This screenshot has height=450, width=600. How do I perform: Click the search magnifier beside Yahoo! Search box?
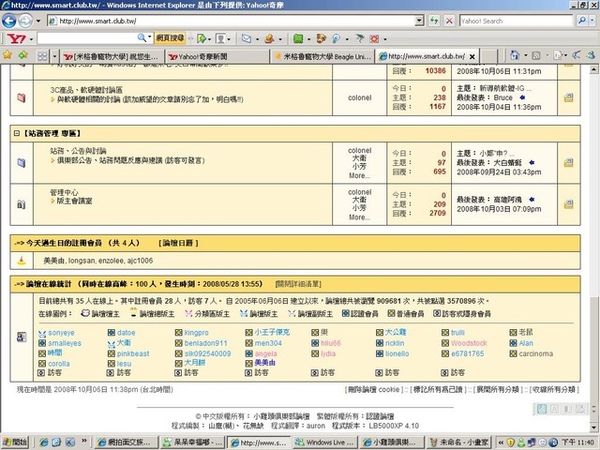pyautogui.click(x=582, y=21)
